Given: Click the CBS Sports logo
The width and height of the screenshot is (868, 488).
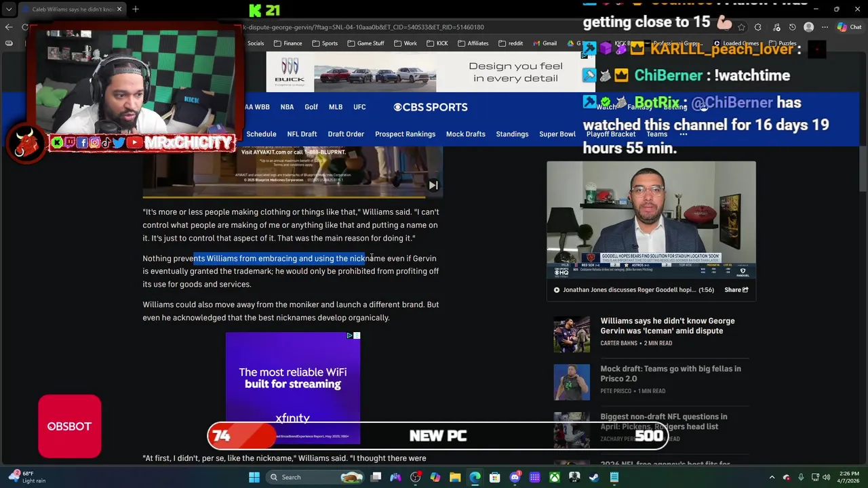Looking at the screenshot, I should pos(431,107).
